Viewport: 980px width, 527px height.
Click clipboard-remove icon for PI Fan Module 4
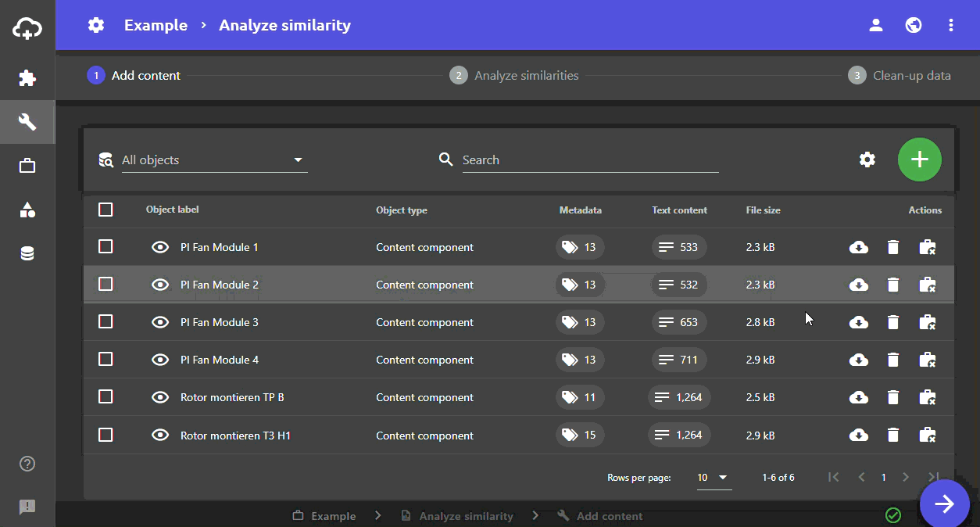click(x=928, y=360)
